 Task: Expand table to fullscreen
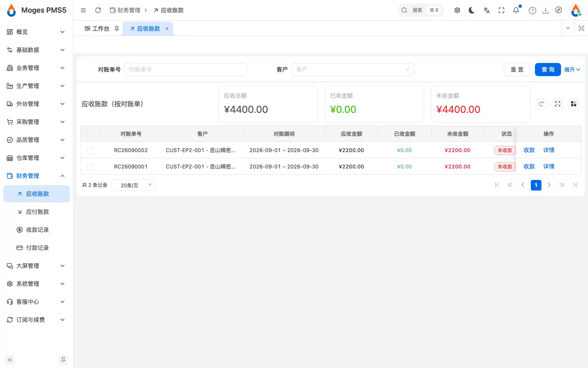558,104
